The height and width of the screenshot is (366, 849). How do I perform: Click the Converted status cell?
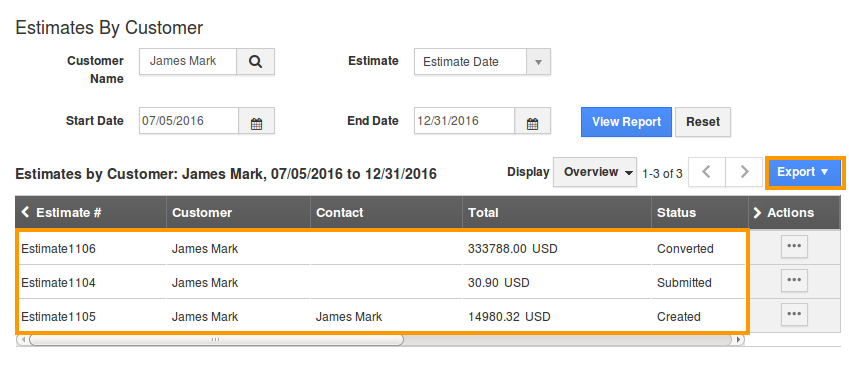685,249
